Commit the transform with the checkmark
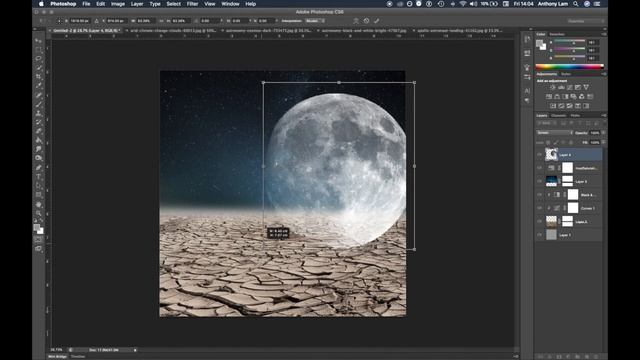This screenshot has width=640, height=360. (x=376, y=21)
